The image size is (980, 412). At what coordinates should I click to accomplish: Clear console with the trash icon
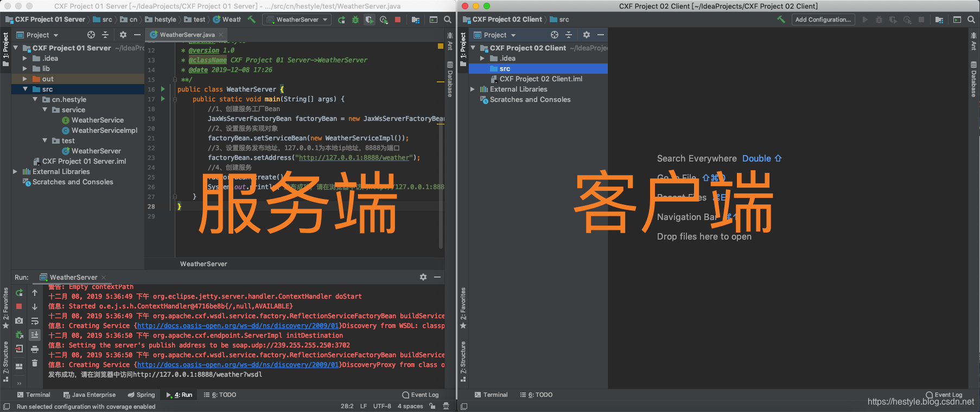(x=35, y=363)
